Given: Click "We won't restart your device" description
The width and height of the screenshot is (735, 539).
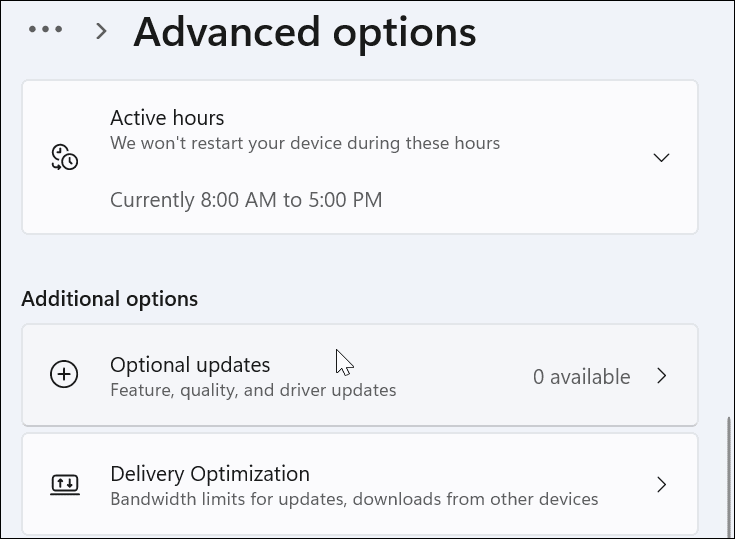Looking at the screenshot, I should [x=305, y=143].
